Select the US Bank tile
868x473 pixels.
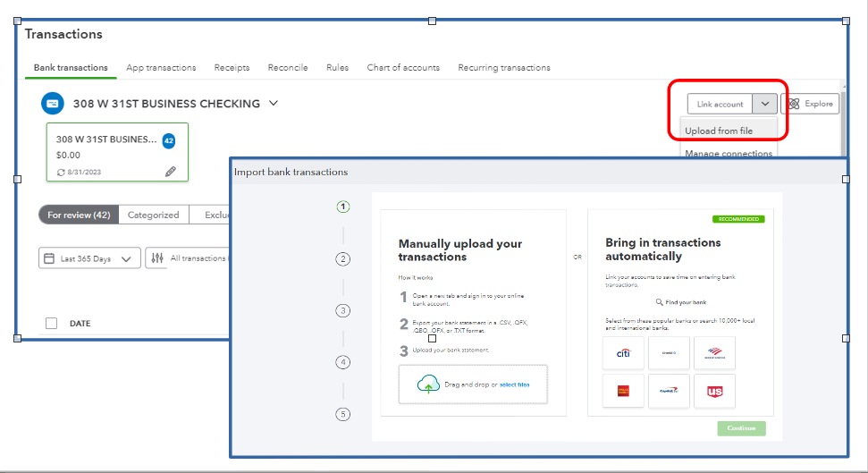pos(714,391)
